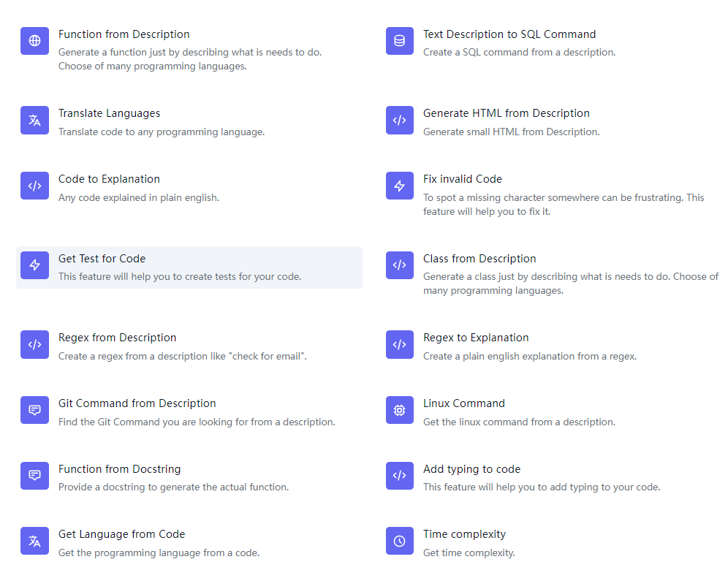The image size is (728, 581).
Task: Click the Linux Command description text
Action: point(519,422)
